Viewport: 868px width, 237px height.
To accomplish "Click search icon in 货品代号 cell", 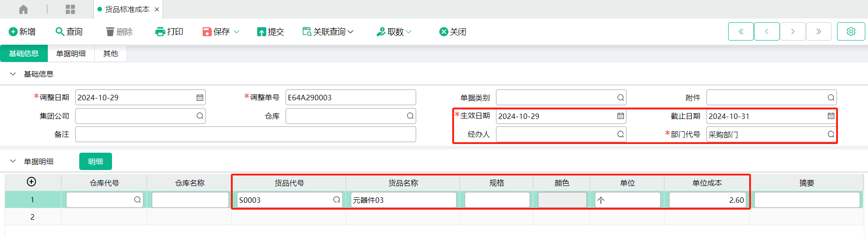I will [x=337, y=200].
